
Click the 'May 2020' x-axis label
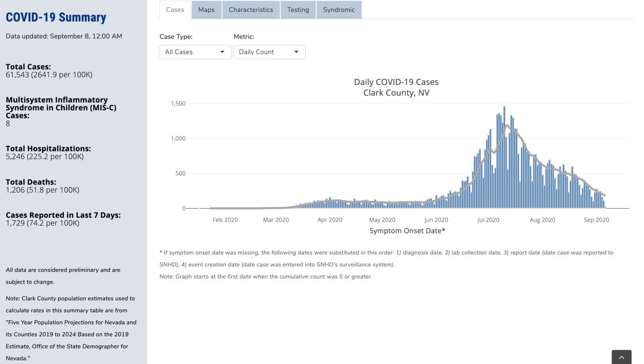tap(382, 220)
